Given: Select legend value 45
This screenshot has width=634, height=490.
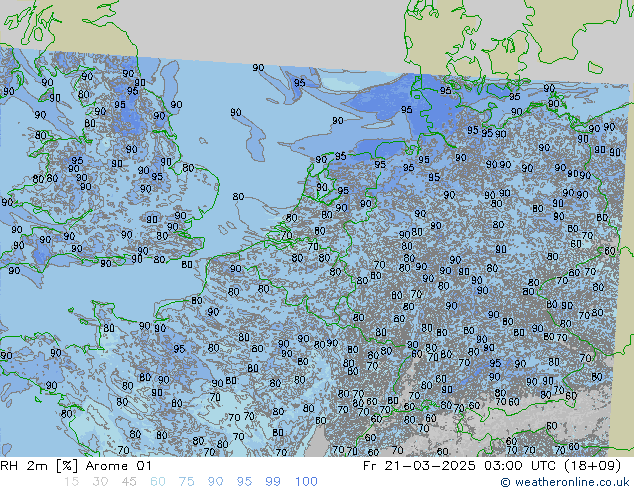Looking at the screenshot, I should 129,482.
